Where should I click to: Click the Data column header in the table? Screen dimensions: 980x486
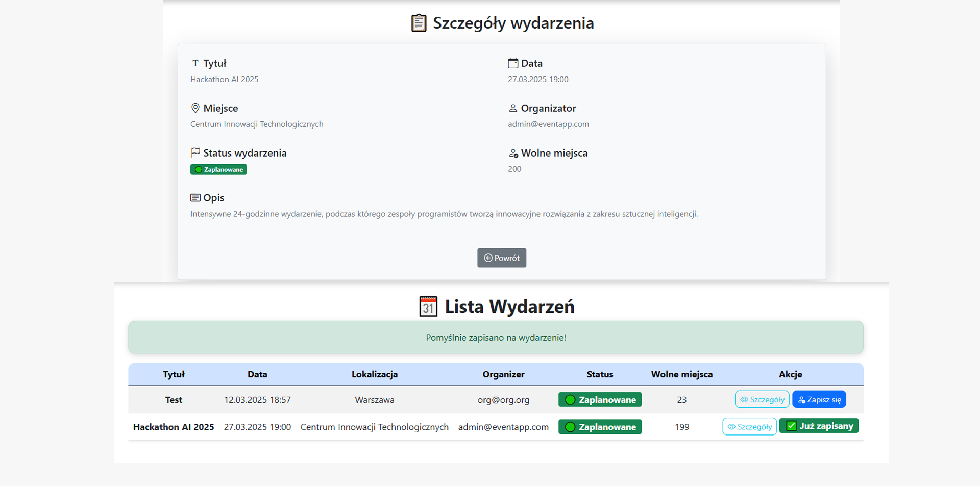click(x=257, y=374)
